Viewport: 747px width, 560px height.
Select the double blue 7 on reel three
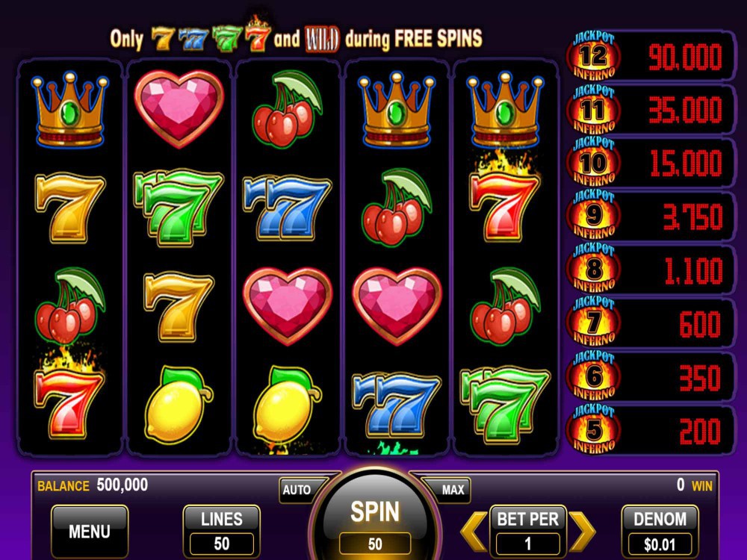[x=287, y=208]
